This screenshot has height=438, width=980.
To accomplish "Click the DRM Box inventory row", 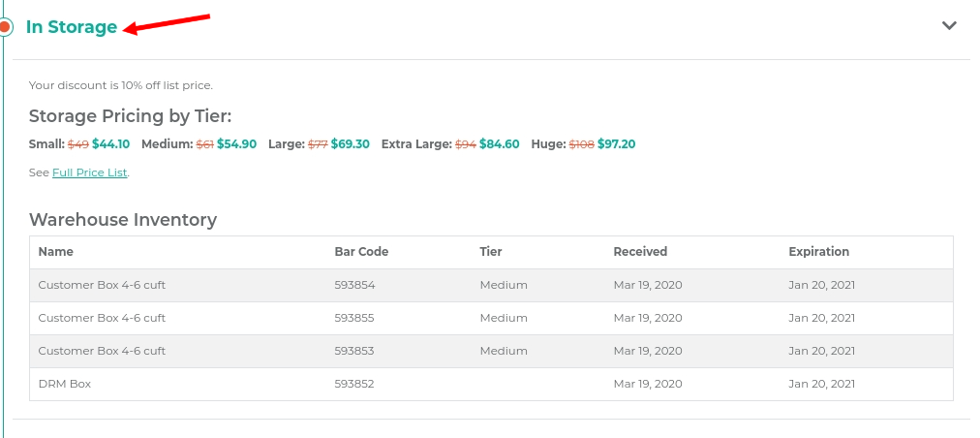I will 491,384.
